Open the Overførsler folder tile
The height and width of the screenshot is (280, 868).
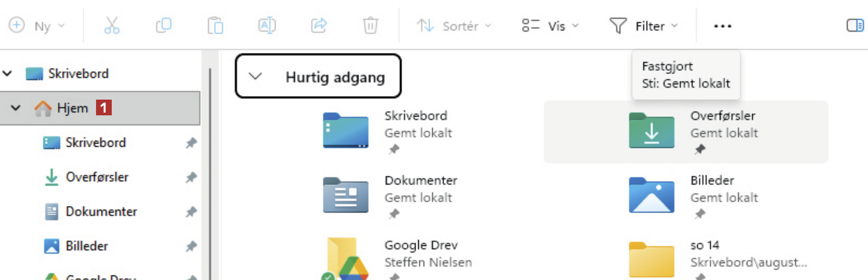(651, 131)
